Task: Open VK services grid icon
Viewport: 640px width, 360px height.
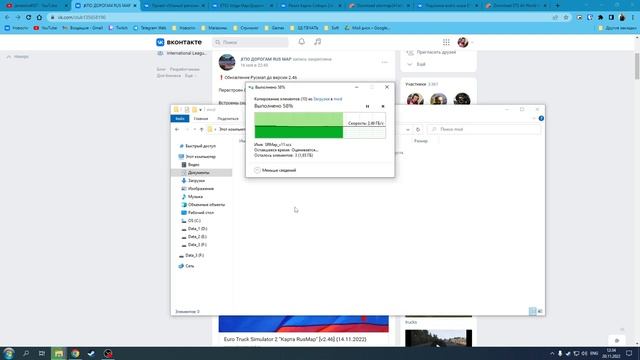Action: click(446, 42)
